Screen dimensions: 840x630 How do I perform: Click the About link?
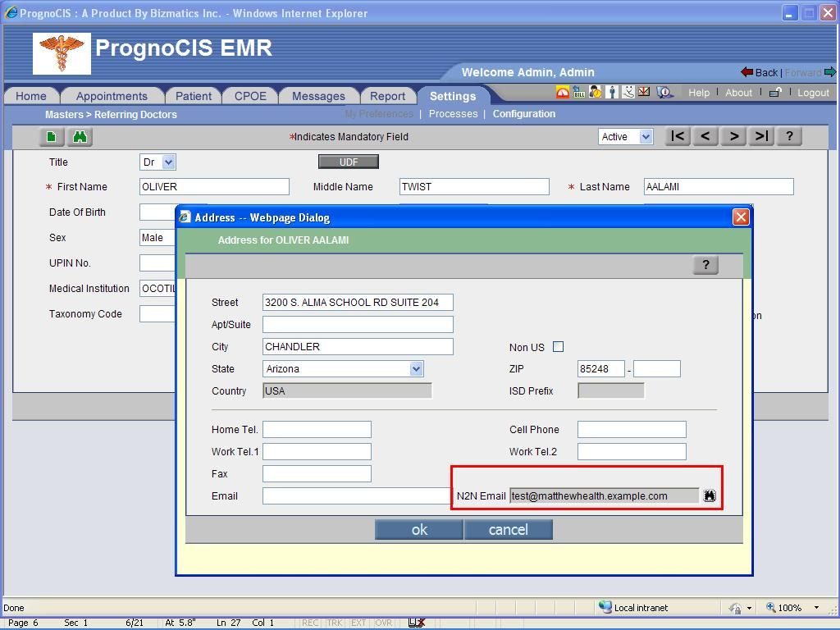(739, 93)
